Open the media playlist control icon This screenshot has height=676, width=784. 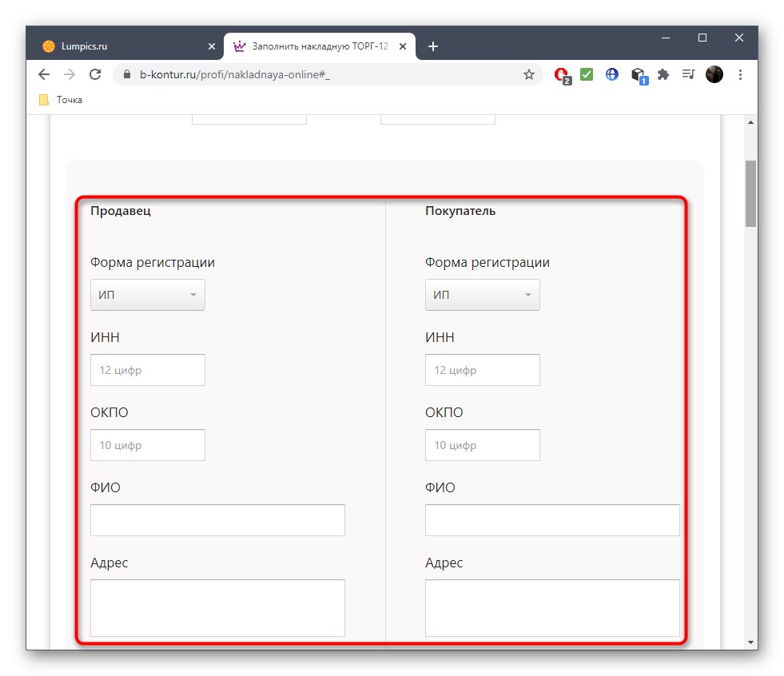688,74
